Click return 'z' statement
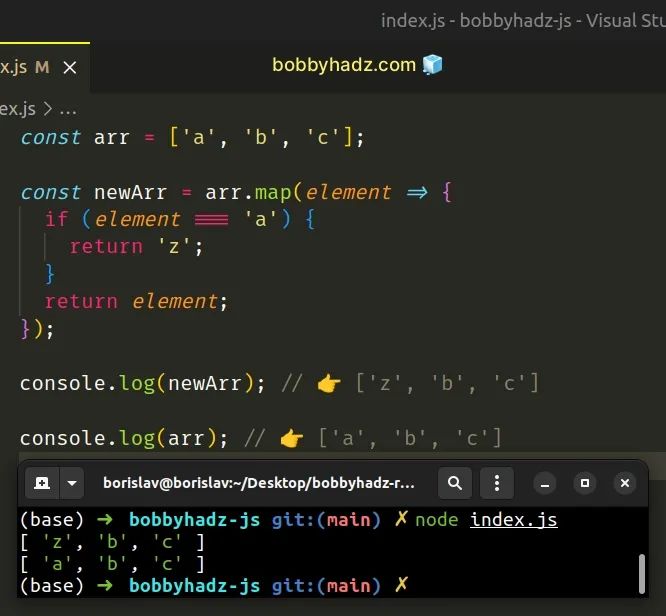666x616 pixels. pyautogui.click(x=136, y=247)
